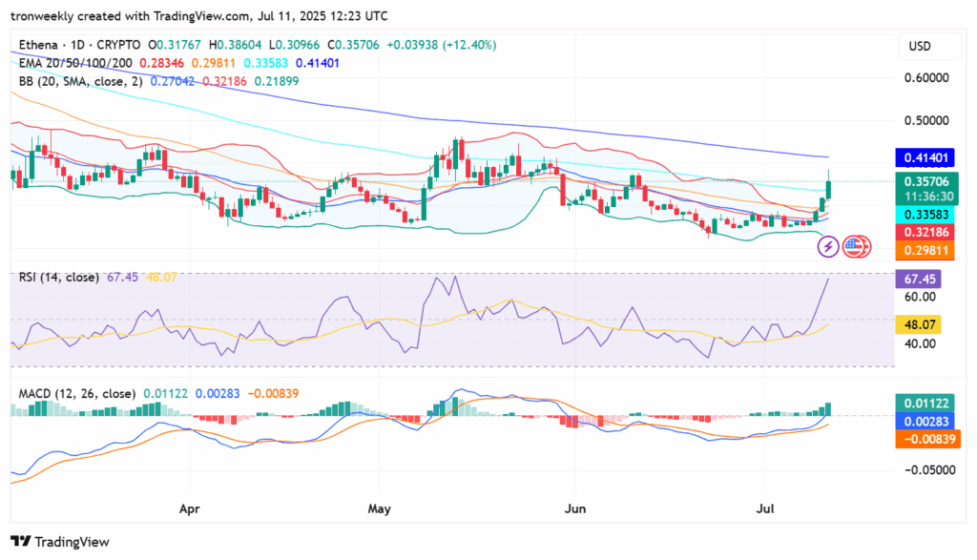Screen dimensions: 977x560
Task: Click the 60.00 RSI scale label
Action: pyautogui.click(x=920, y=297)
